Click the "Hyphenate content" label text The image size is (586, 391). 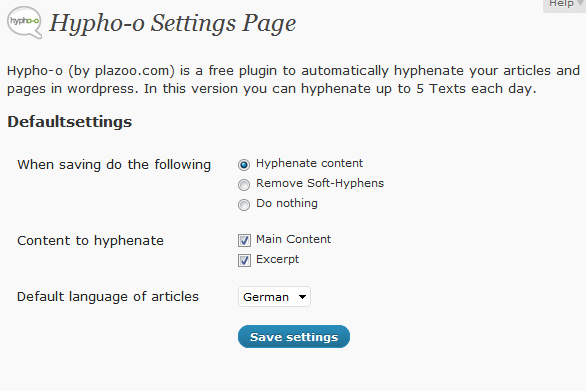point(309,164)
